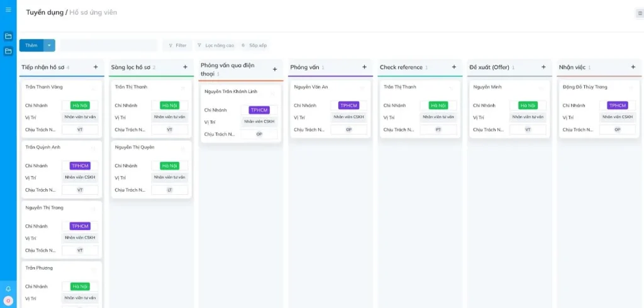
Task: Click the second folder icon in sidebar
Action: pos(8,51)
